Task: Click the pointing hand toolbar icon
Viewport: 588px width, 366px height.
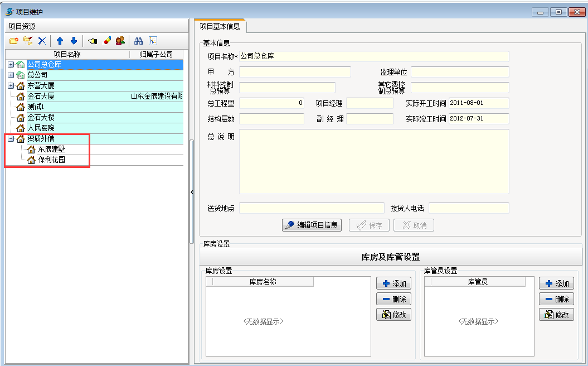Action: click(93, 41)
